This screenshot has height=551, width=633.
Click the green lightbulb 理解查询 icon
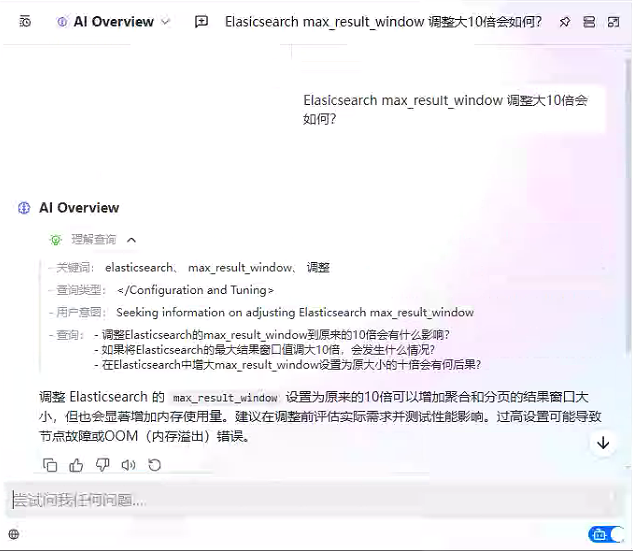tap(55, 240)
